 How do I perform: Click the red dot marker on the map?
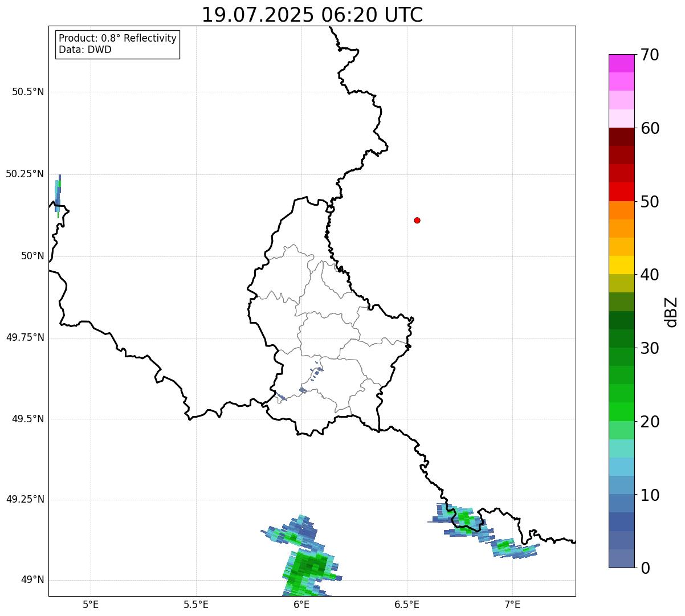click(x=417, y=220)
